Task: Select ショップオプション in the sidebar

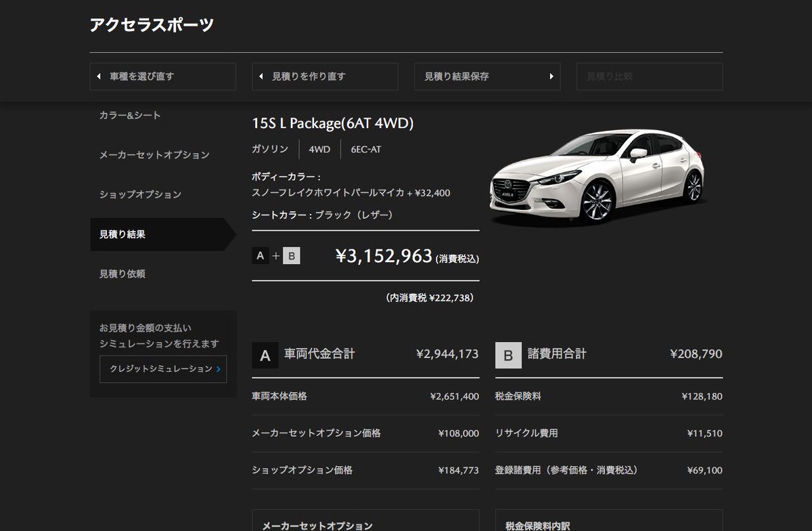Action: pos(140,194)
